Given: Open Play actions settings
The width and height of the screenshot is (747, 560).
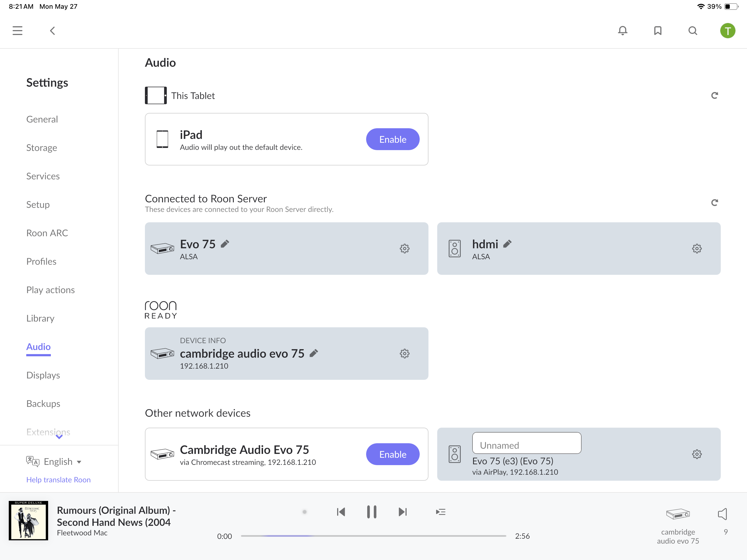Looking at the screenshot, I should coord(50,290).
